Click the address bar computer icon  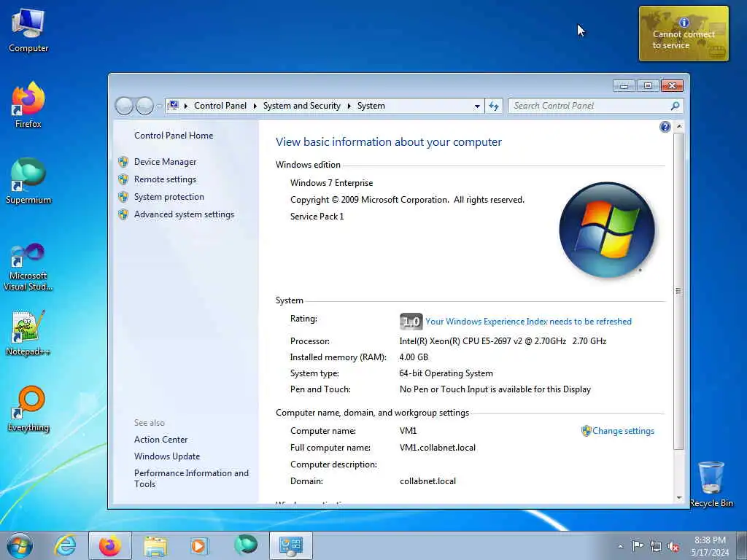coord(174,105)
